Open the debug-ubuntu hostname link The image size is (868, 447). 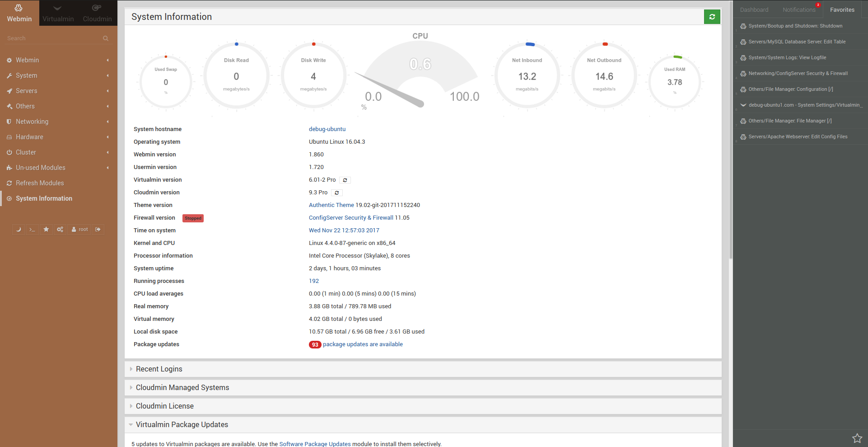point(327,129)
